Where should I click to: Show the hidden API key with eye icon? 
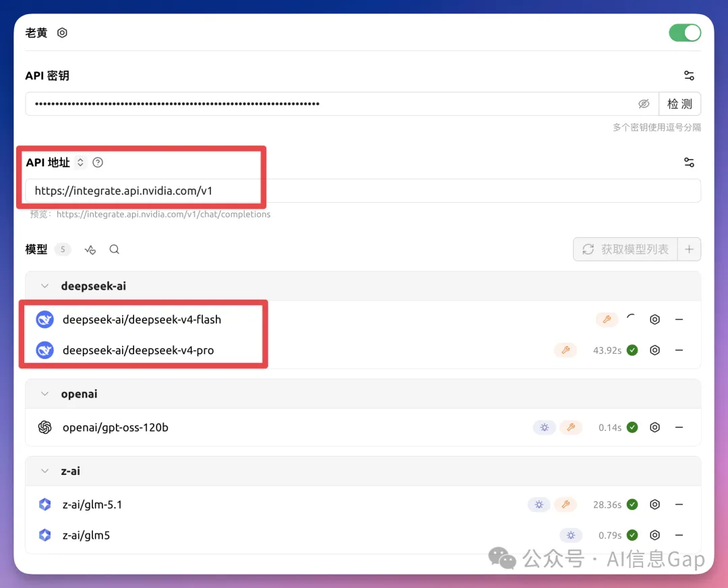pyautogui.click(x=644, y=104)
